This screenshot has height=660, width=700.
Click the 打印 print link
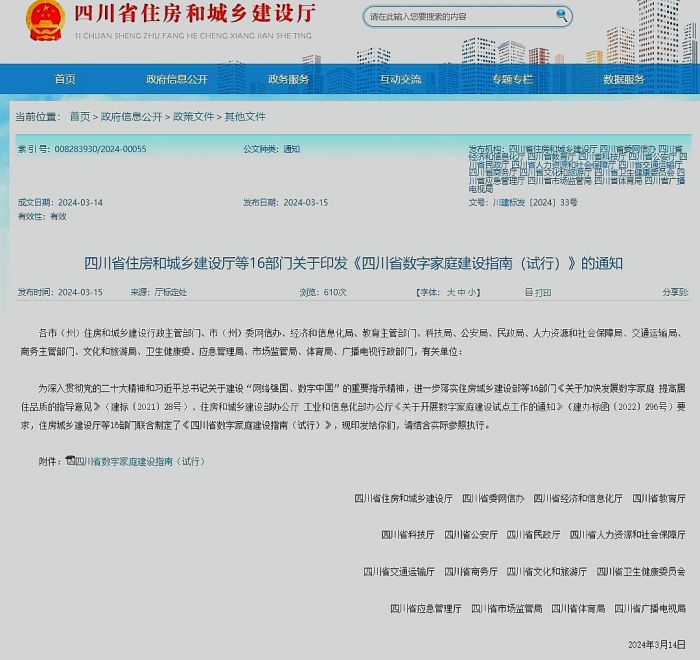point(543,293)
